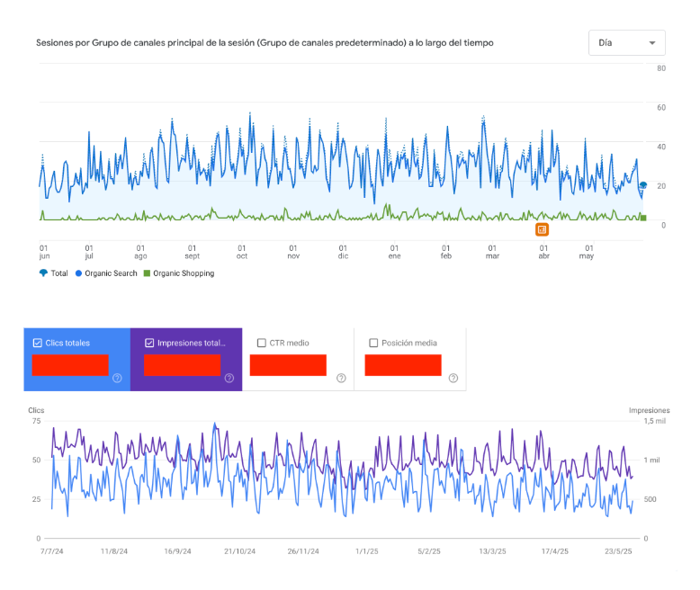Enable the CTR medio checkbox
Viewport: 700px width, 590px height.
pos(261,343)
